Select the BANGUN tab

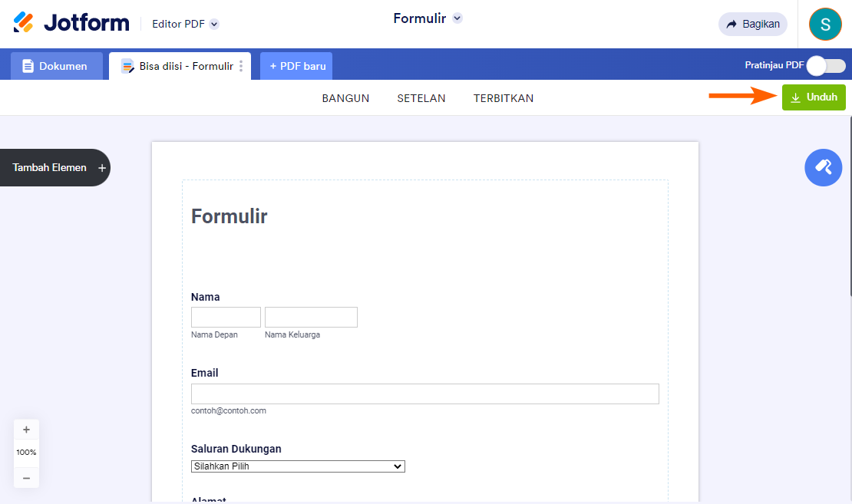pyautogui.click(x=345, y=98)
